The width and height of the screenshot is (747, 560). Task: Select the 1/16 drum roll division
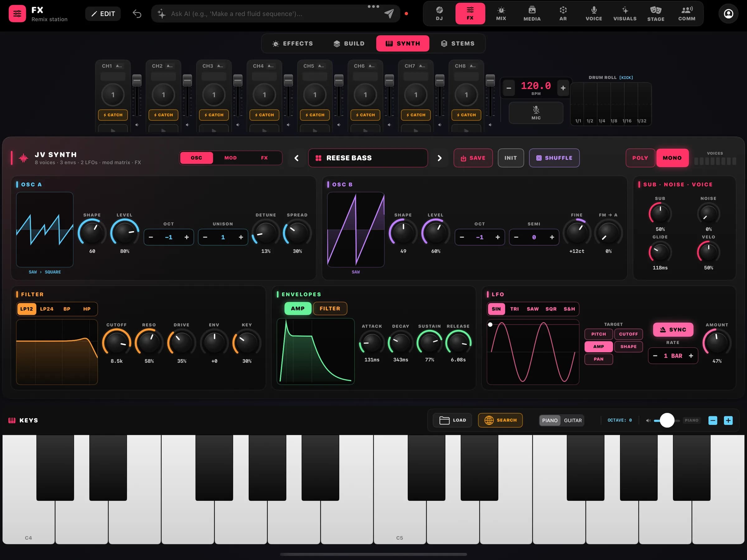coord(627,121)
